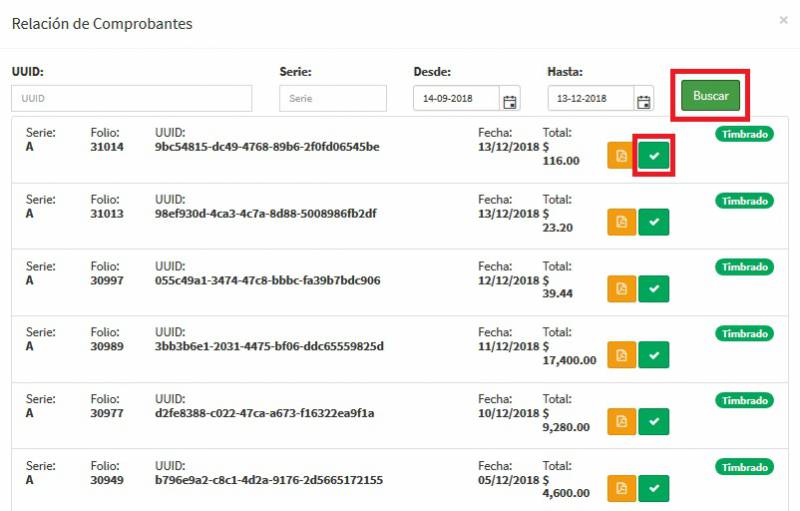Choose the green checkmark for folio 30989
This screenshot has height=511, width=800.
pyautogui.click(x=654, y=355)
